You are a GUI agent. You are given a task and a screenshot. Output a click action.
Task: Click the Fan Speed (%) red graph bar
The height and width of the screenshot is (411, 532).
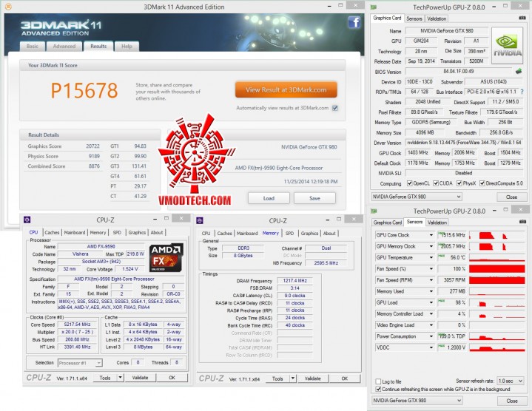point(497,269)
